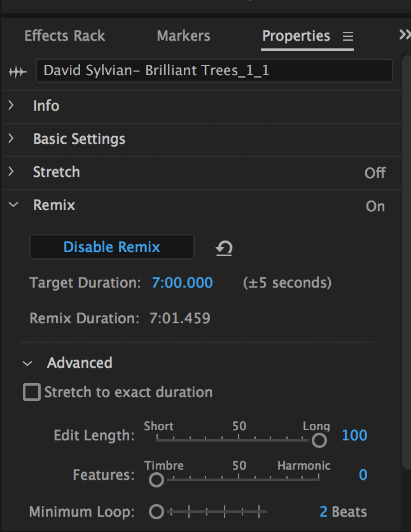
Task: Click the Remix reset arrow icon
Action: coord(224,248)
